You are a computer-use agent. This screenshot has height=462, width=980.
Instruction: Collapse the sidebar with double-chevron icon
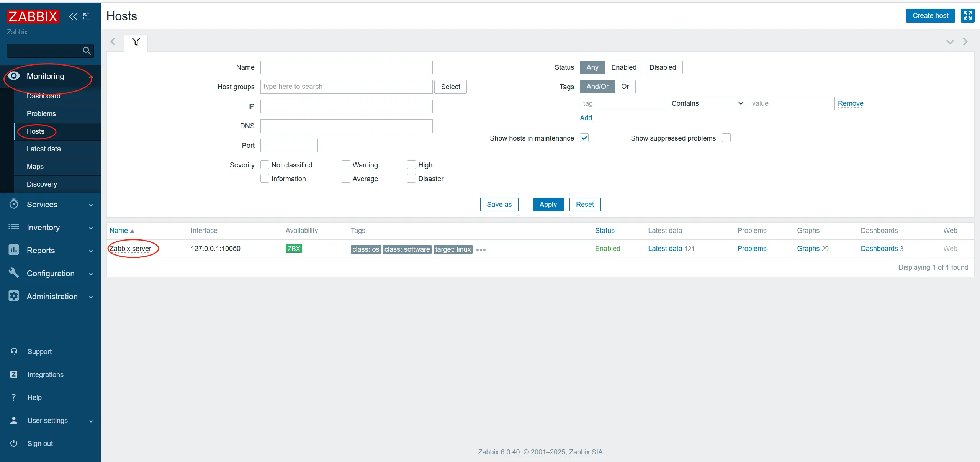pos(73,16)
